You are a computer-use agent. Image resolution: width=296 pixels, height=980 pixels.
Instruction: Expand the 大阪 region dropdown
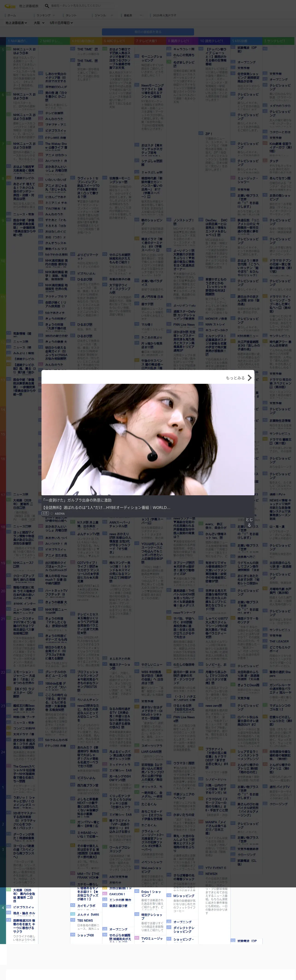(x=39, y=23)
